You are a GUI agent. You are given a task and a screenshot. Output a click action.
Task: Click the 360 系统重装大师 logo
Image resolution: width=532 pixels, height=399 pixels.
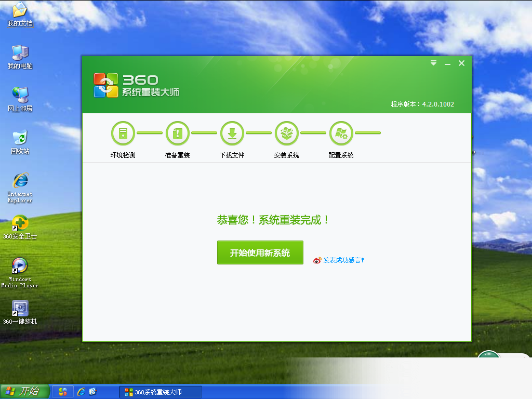(137, 85)
